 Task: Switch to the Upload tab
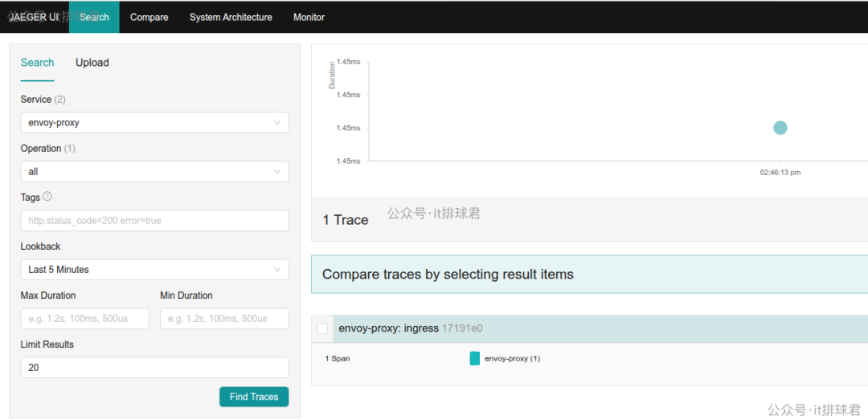coord(92,63)
